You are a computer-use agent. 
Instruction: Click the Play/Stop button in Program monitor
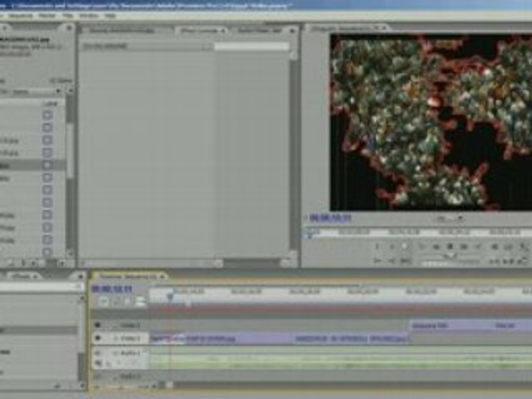click(450, 247)
